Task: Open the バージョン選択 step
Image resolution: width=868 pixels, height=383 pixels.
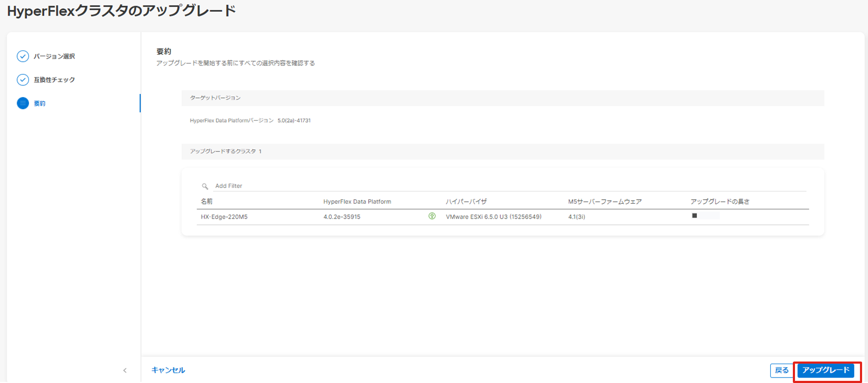Action: [x=54, y=56]
